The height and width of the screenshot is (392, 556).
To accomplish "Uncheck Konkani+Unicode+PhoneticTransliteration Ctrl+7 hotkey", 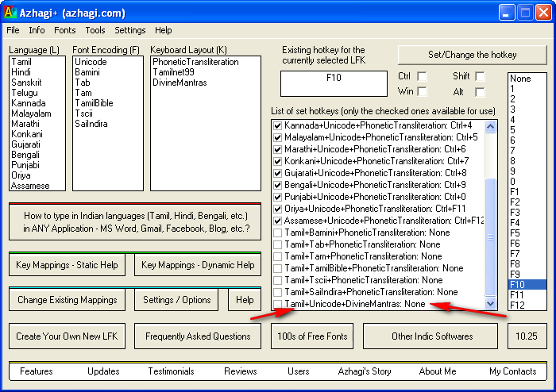I will tap(278, 161).
